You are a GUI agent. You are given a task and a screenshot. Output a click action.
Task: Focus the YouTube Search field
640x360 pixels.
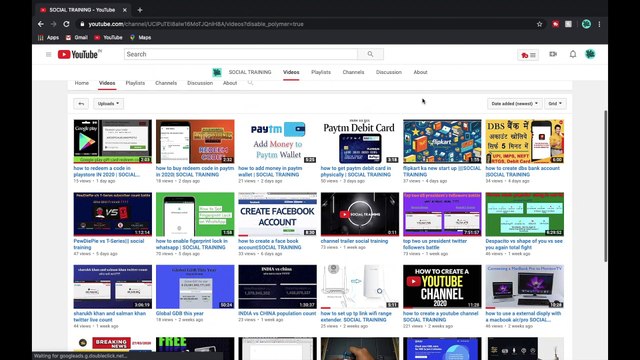(241, 54)
